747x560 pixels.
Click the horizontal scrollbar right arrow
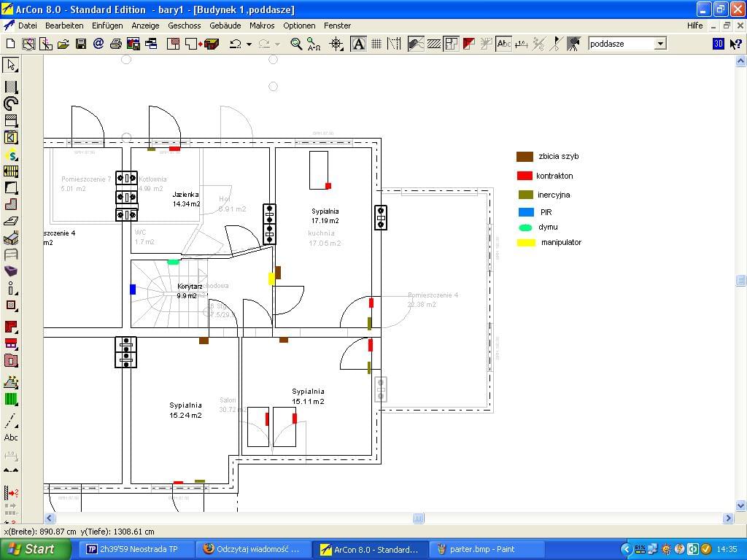[728, 518]
